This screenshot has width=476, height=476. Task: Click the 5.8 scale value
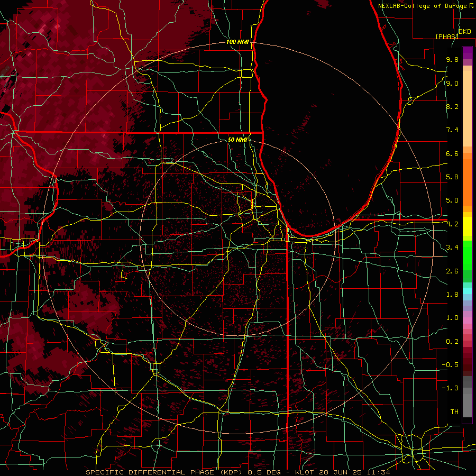tap(452, 177)
